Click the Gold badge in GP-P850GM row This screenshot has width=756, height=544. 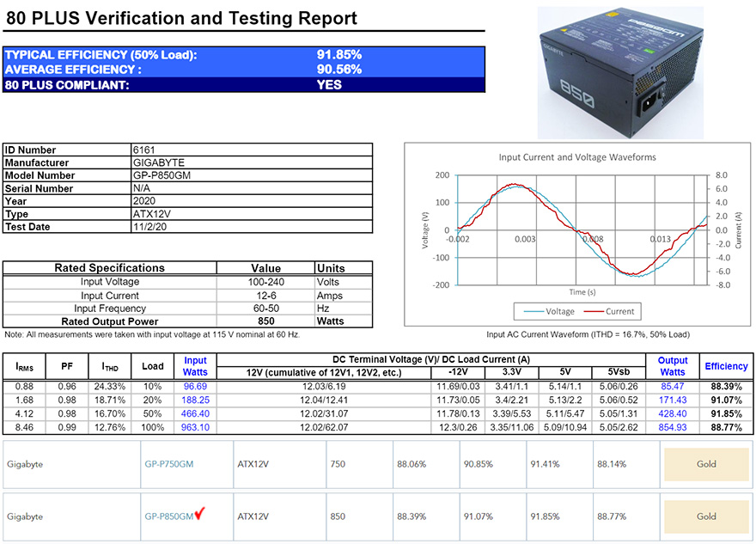click(x=706, y=516)
